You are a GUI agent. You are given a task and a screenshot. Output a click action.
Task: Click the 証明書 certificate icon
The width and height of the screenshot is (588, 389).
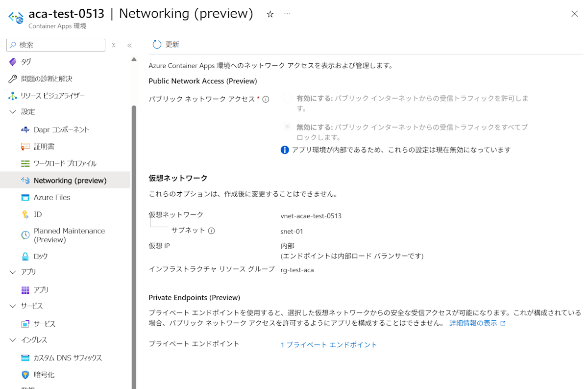[25, 147]
